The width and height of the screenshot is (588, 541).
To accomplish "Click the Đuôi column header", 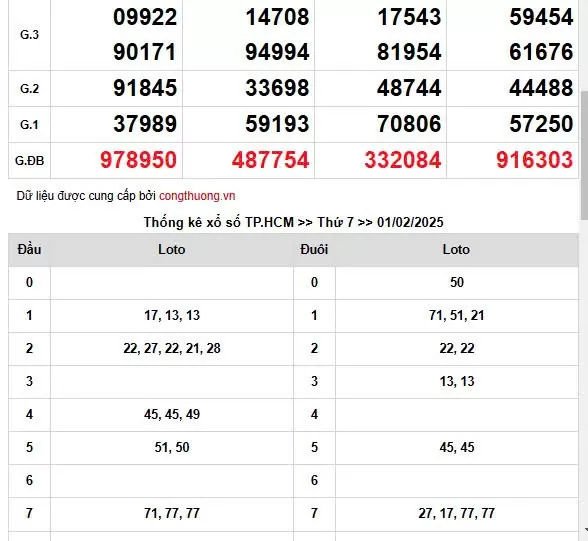I will coord(314,249).
